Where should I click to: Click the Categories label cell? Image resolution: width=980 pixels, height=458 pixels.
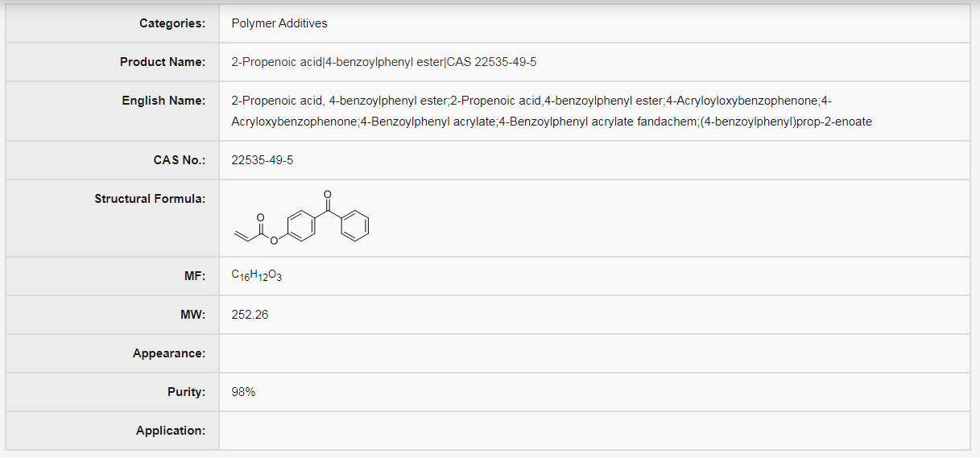(x=112, y=23)
